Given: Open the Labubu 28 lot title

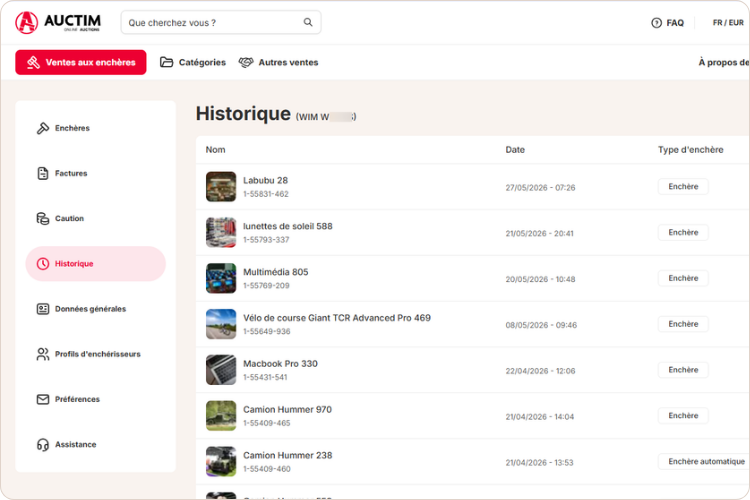Looking at the screenshot, I should click(265, 180).
